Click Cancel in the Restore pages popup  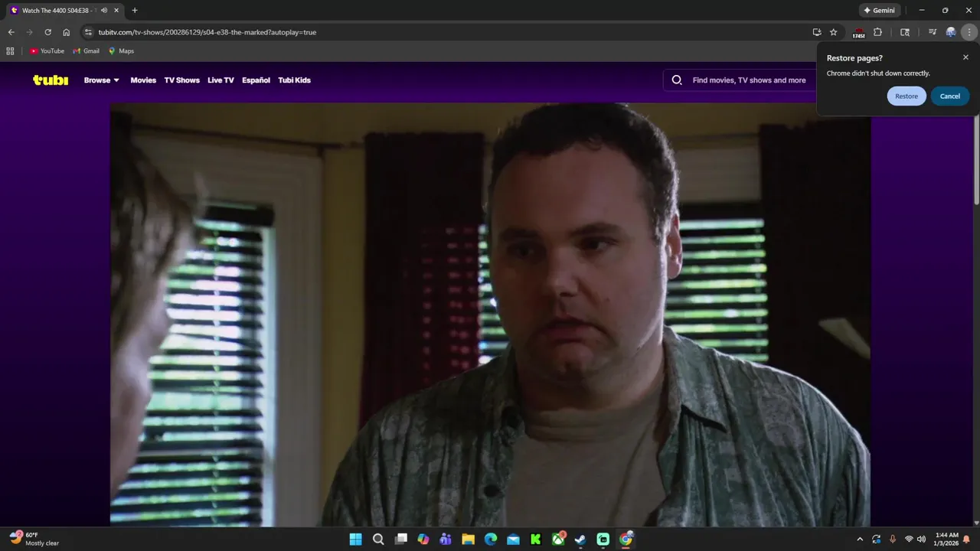950,96
